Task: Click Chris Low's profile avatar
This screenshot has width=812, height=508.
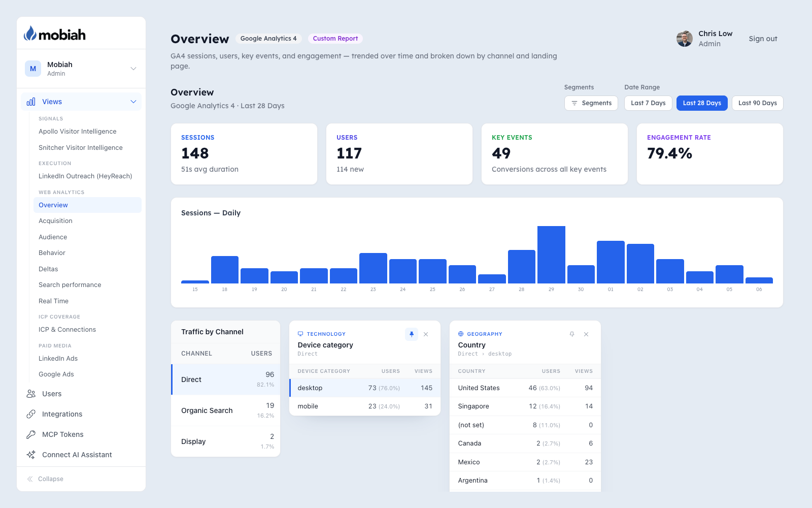Action: point(685,39)
